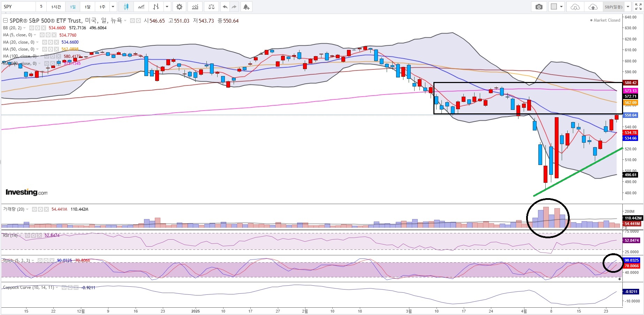
Task: Expand the more time intervals dropdown arrow
Action: coord(113,7)
